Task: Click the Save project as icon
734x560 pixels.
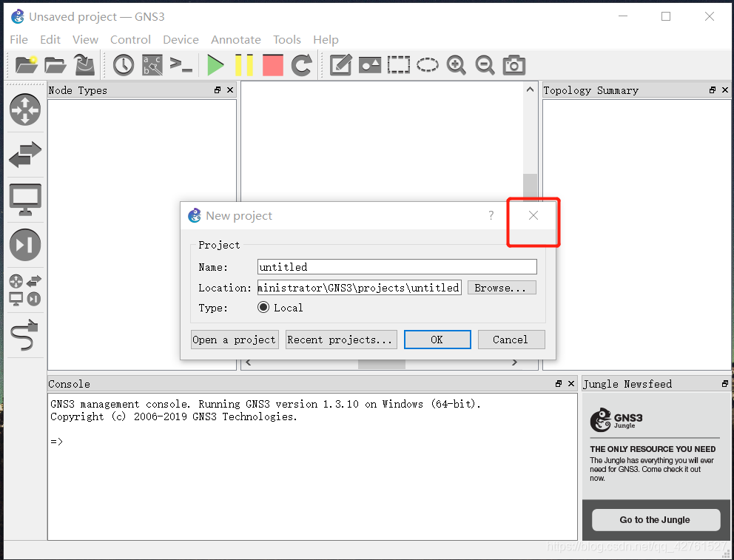Action: [x=85, y=65]
